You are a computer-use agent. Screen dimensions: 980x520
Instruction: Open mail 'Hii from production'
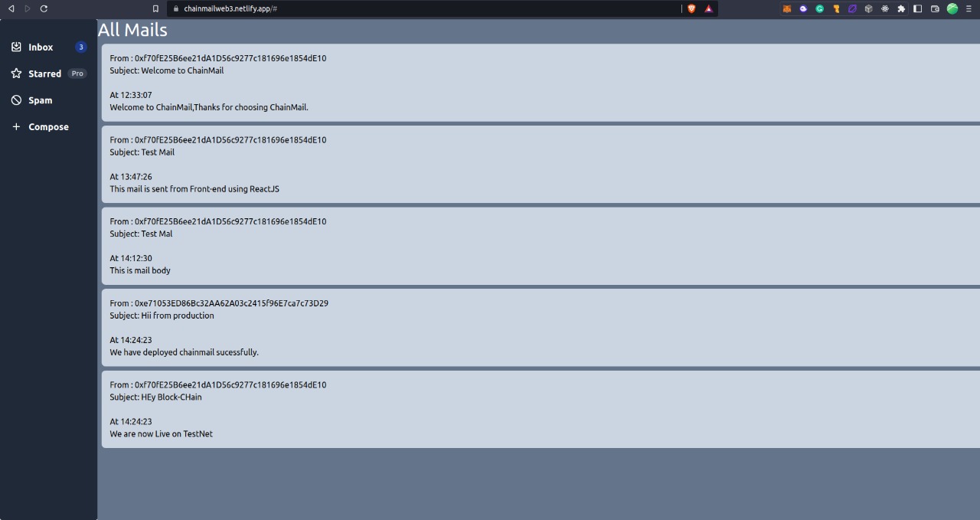[x=541, y=328]
